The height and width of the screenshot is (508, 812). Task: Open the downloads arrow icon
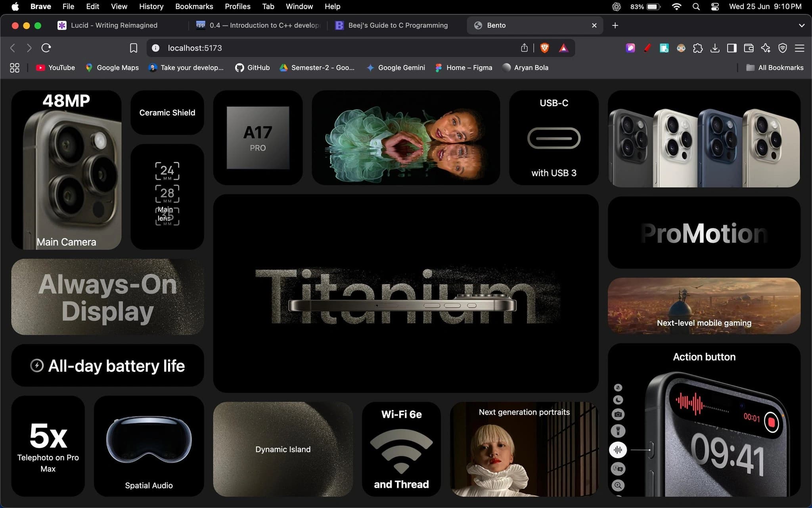click(x=715, y=48)
